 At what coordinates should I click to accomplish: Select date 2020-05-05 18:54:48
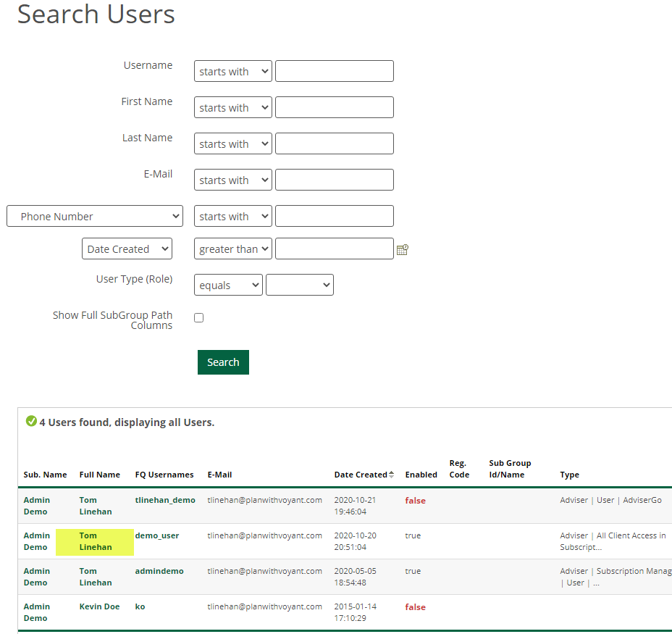355,577
